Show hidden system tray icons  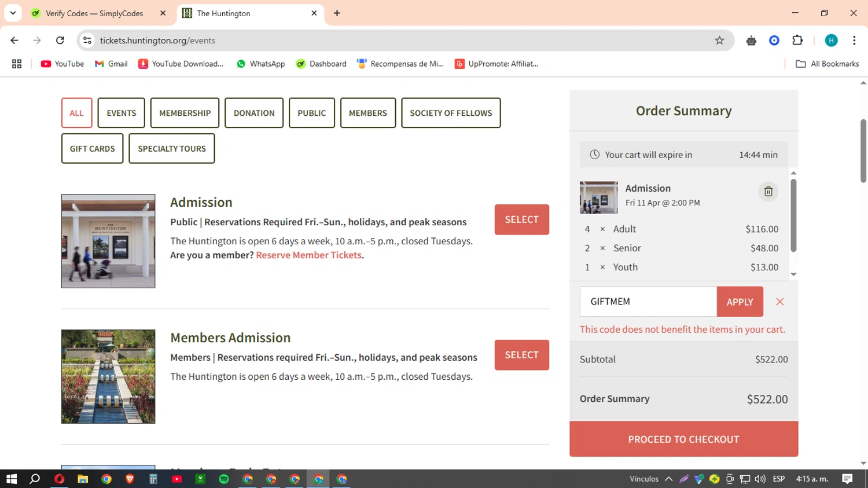point(668,479)
